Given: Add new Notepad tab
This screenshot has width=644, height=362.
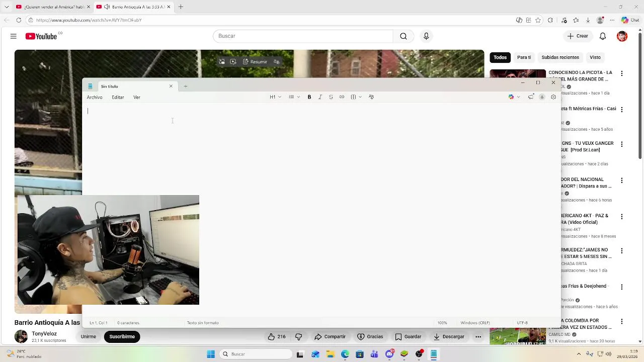Looking at the screenshot, I should tap(186, 86).
